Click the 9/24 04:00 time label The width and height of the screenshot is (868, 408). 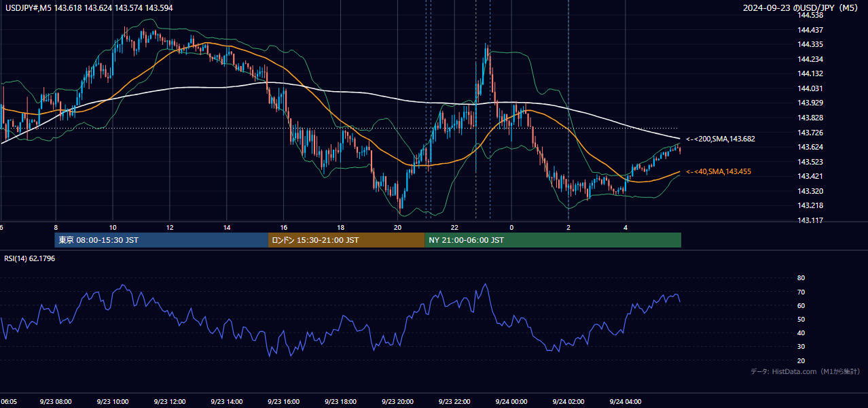626,402
